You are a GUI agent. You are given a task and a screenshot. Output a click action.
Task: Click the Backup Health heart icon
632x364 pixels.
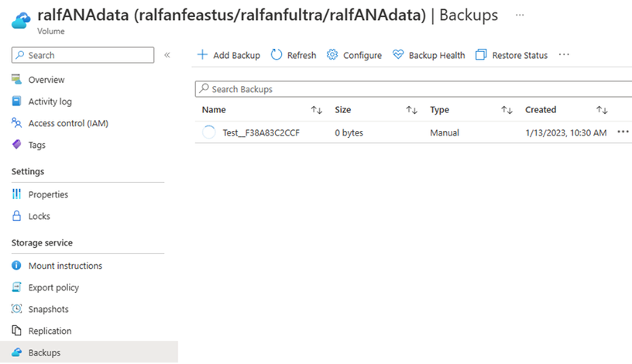tap(398, 54)
